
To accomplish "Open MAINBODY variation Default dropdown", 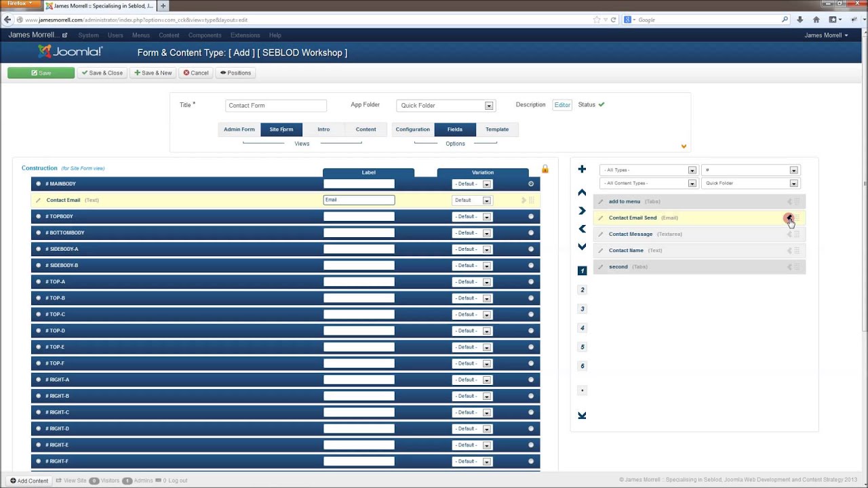I will click(x=471, y=184).
